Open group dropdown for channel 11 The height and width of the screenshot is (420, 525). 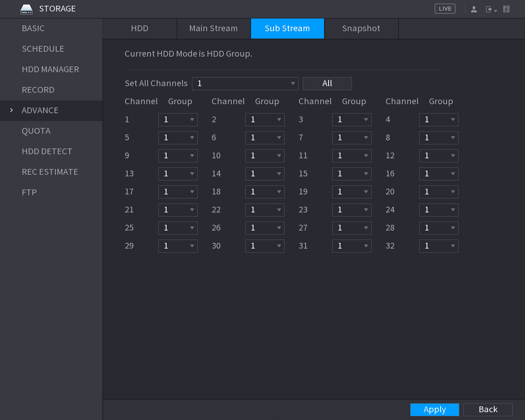352,156
